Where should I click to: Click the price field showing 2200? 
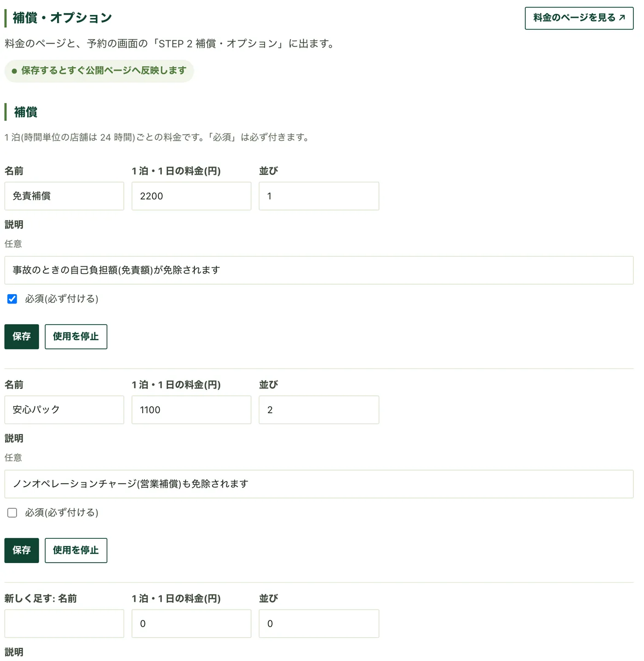(x=191, y=196)
